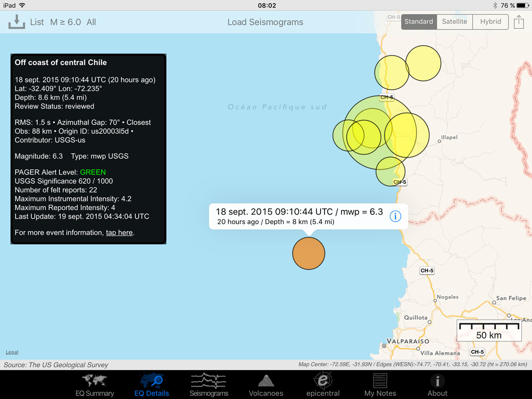Tap 'Source: The US Geological Survey' text
532x399 pixels.
(56, 365)
